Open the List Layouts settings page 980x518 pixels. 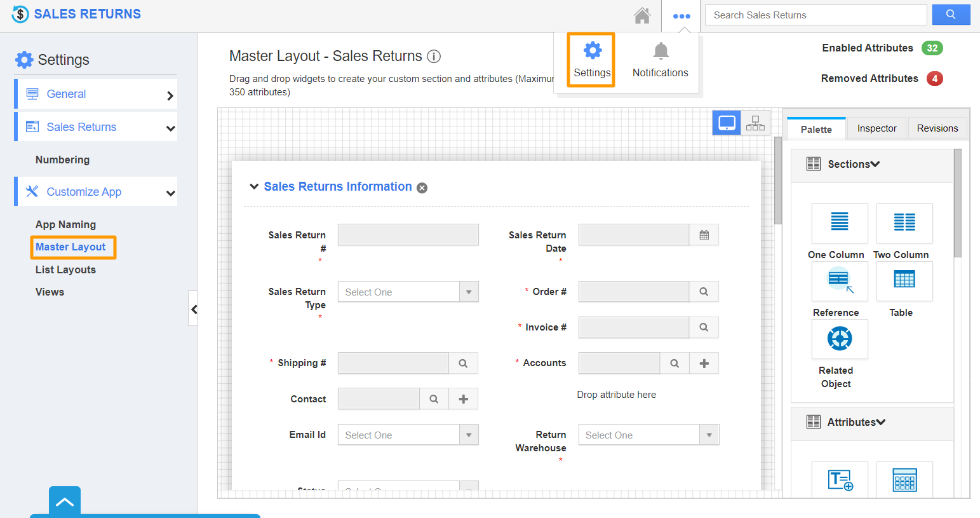coord(64,269)
